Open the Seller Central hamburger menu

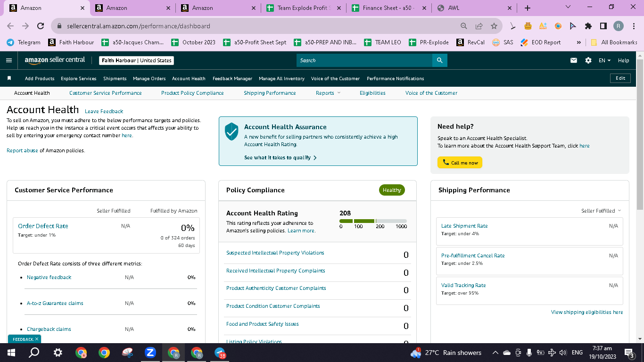[x=9, y=60]
